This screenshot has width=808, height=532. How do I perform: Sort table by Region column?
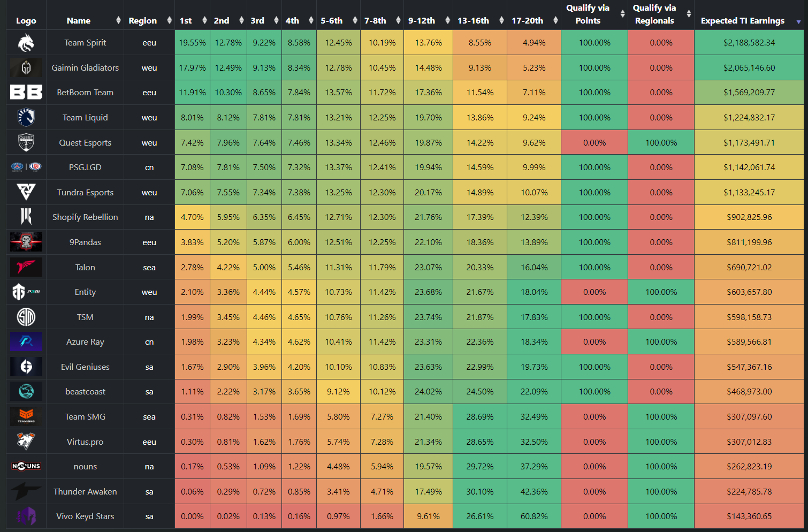[169, 20]
